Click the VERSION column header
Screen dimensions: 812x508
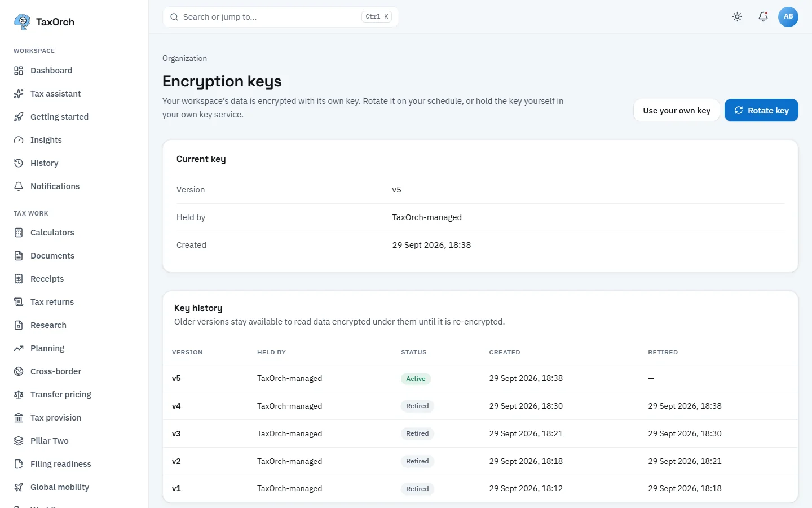tap(187, 352)
